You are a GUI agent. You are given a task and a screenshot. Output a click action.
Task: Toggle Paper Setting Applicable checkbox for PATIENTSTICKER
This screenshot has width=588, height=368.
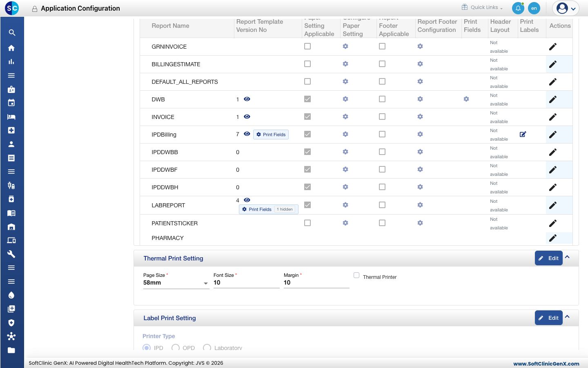(x=307, y=223)
